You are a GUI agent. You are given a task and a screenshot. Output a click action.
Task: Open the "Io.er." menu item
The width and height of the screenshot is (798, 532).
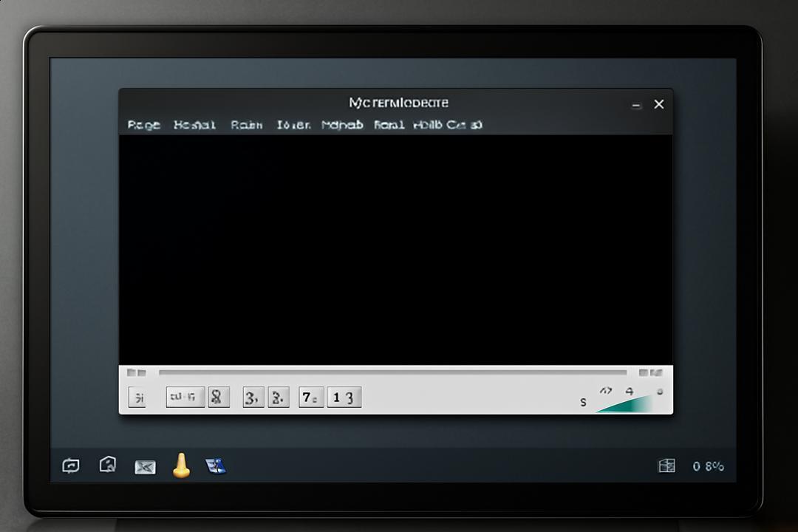tap(293, 125)
